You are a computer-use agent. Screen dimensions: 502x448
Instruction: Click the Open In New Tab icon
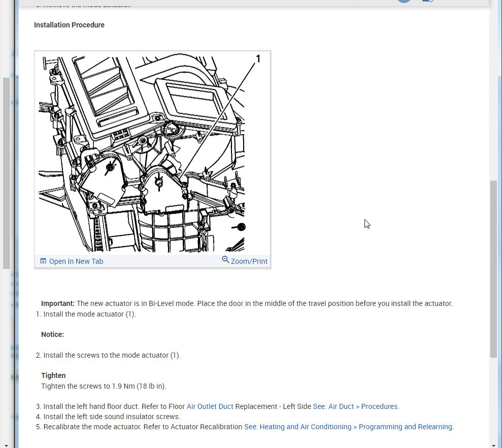(x=43, y=261)
